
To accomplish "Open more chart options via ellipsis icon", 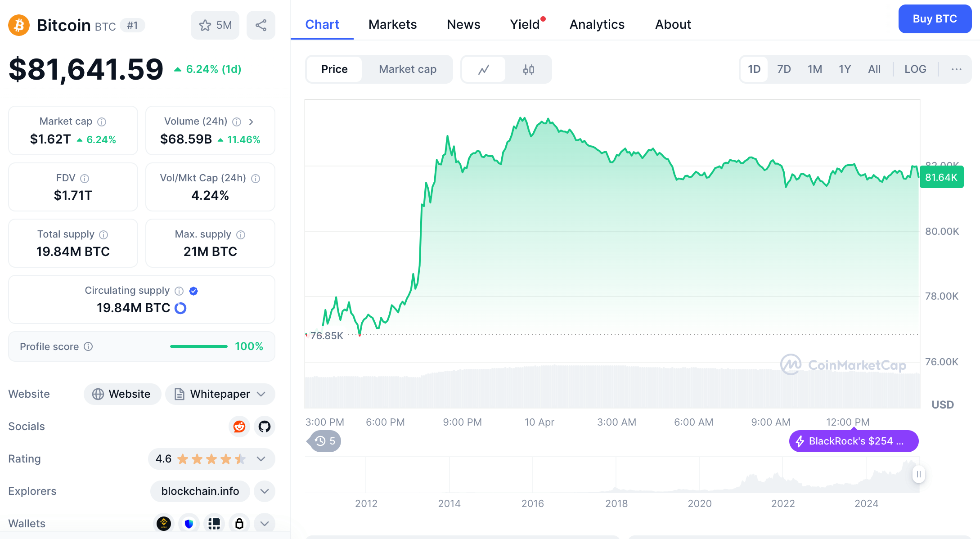I will click(956, 69).
